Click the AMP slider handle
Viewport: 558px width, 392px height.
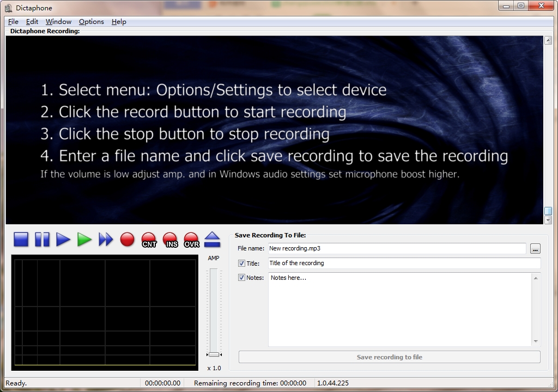coord(214,354)
